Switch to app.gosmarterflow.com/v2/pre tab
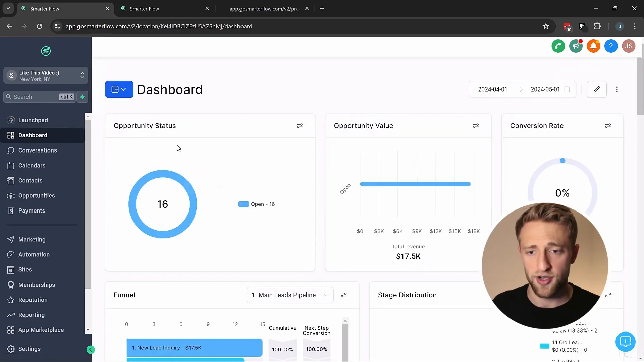This screenshot has width=644, height=362. tap(265, 9)
